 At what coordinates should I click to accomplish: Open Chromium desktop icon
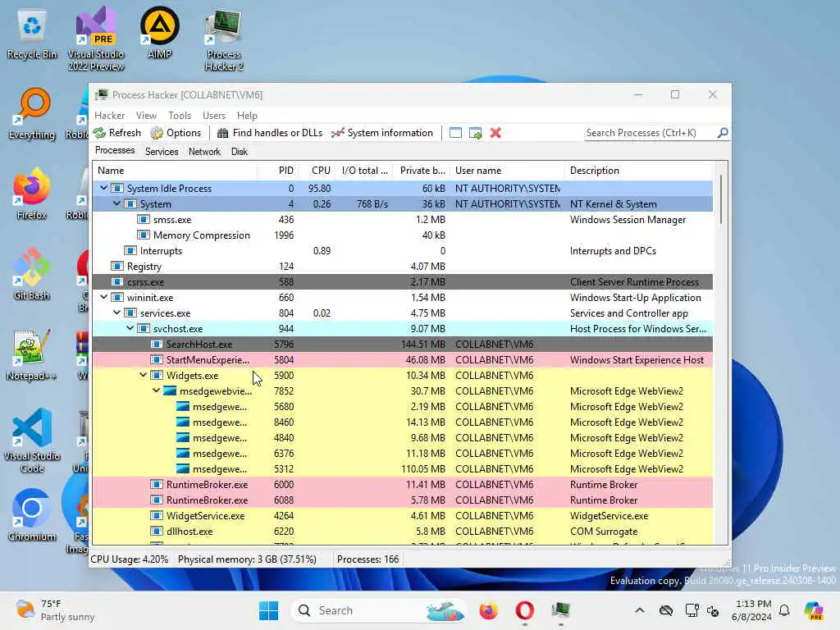pos(32,516)
